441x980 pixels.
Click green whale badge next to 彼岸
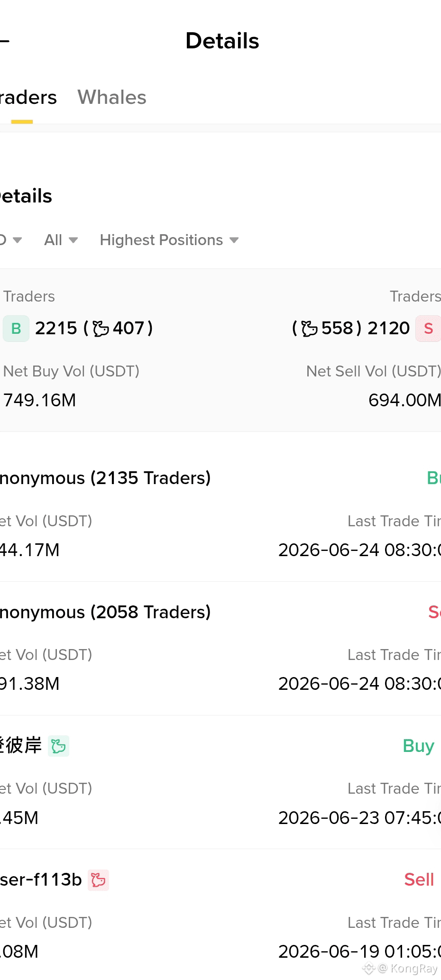(58, 746)
